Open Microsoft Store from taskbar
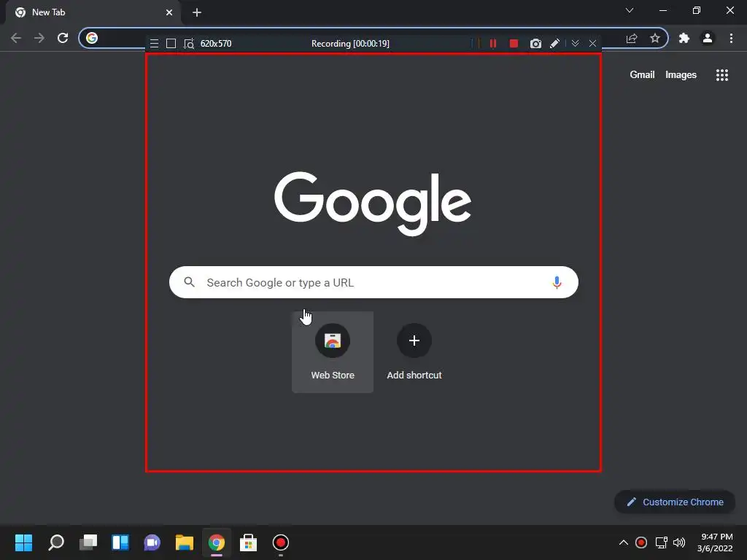 point(248,542)
